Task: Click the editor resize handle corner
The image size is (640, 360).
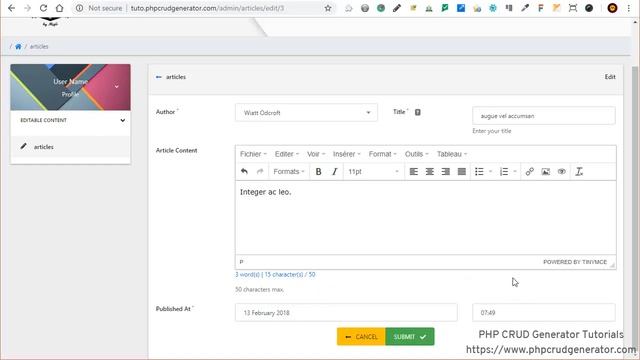Action: click(612, 265)
